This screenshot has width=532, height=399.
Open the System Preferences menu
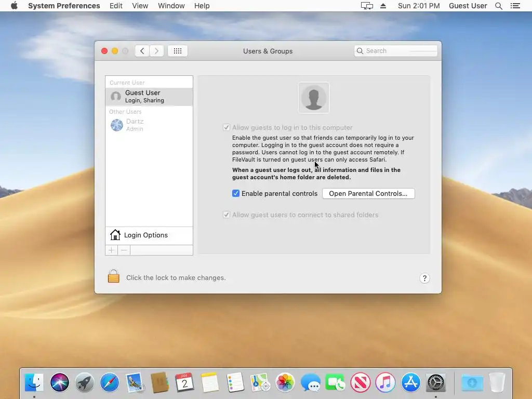(x=64, y=6)
